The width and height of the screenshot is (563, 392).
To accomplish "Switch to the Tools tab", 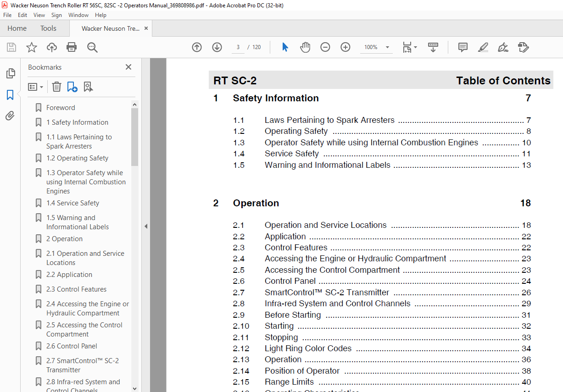I will [48, 28].
